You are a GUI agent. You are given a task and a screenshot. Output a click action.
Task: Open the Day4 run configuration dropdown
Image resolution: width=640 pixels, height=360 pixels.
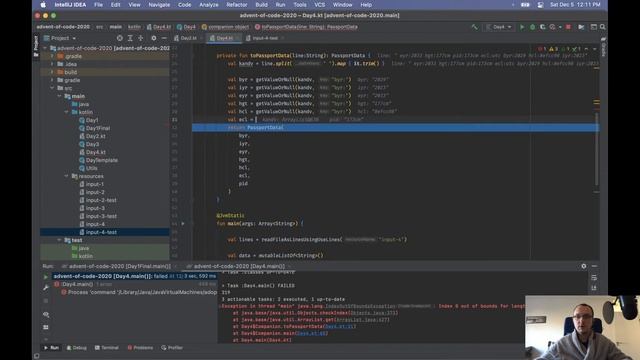pos(499,27)
